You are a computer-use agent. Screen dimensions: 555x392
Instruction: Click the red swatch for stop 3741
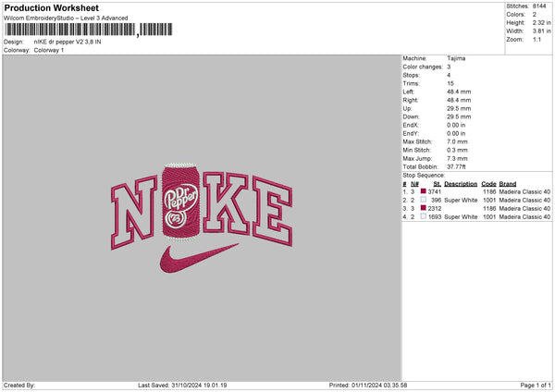423,191
